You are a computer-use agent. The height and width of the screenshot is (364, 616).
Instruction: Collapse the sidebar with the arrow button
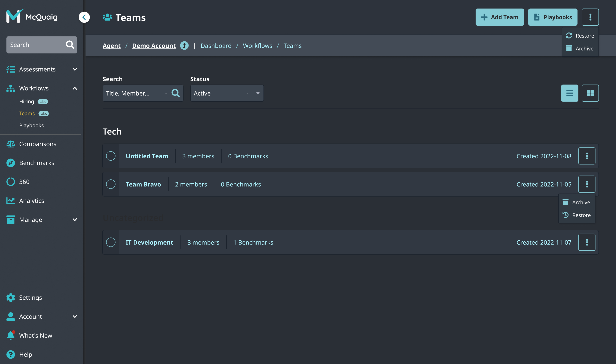[x=84, y=17]
